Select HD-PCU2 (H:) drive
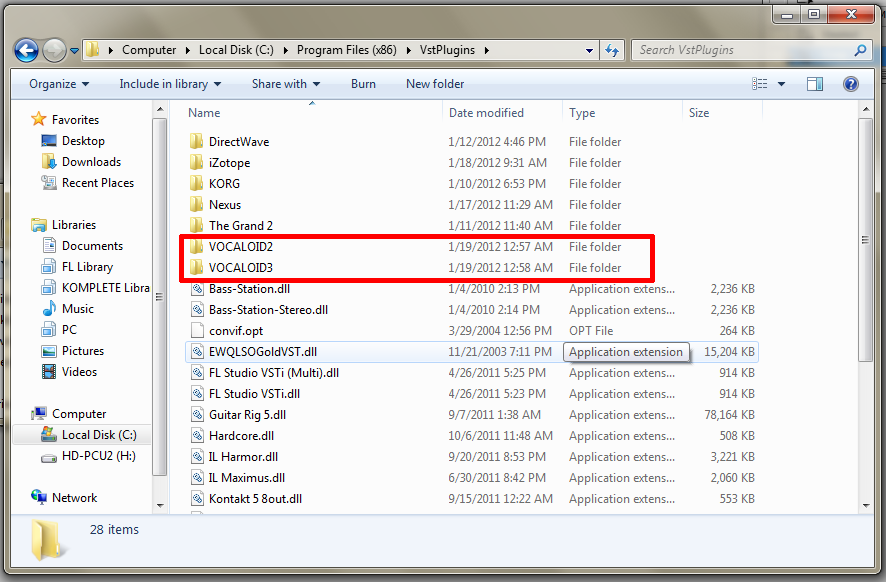 [98, 456]
